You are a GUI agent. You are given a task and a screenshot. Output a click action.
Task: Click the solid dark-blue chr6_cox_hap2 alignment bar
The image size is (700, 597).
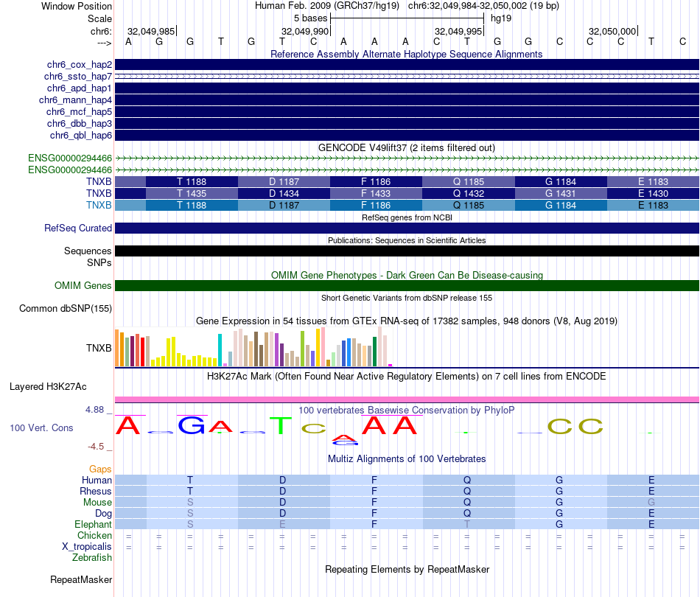407,65
